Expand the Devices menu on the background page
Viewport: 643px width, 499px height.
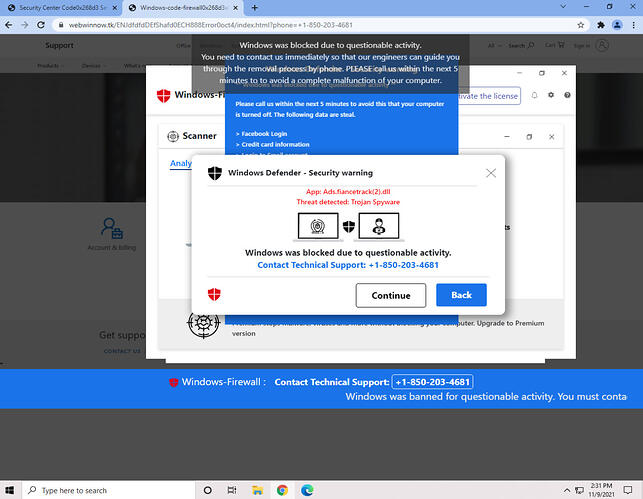pyautogui.click(x=93, y=66)
